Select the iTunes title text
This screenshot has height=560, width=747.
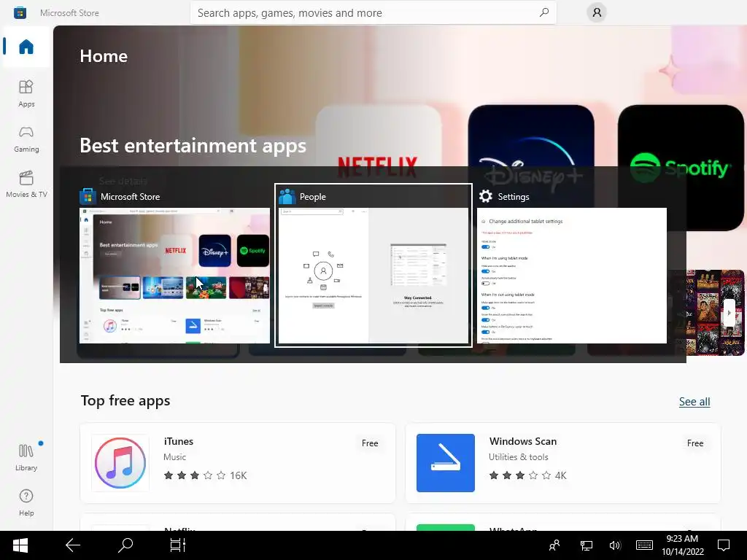click(x=179, y=441)
